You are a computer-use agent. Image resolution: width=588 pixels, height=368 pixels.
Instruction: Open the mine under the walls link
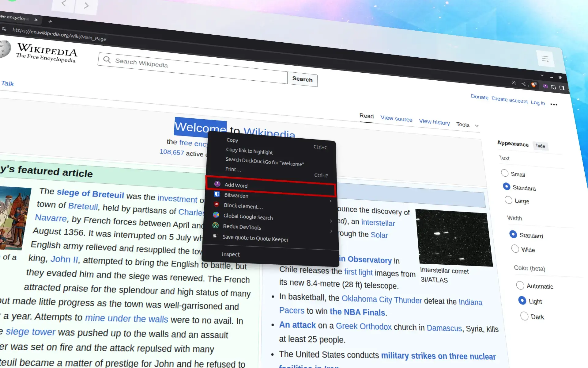(x=126, y=318)
